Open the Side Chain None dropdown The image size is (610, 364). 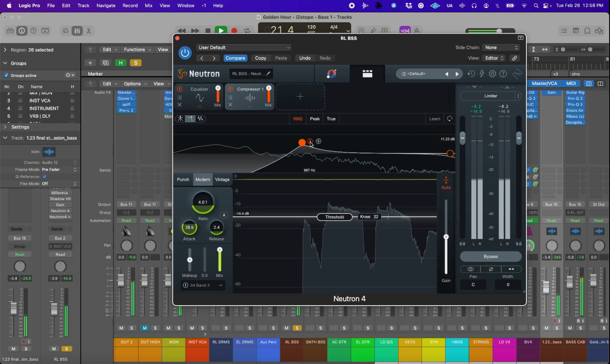pyautogui.click(x=501, y=48)
